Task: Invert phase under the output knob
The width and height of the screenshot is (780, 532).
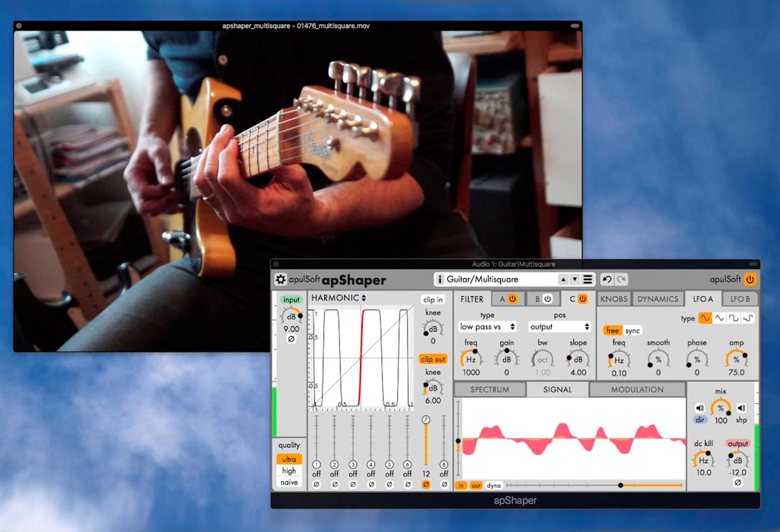Action: click(x=738, y=483)
